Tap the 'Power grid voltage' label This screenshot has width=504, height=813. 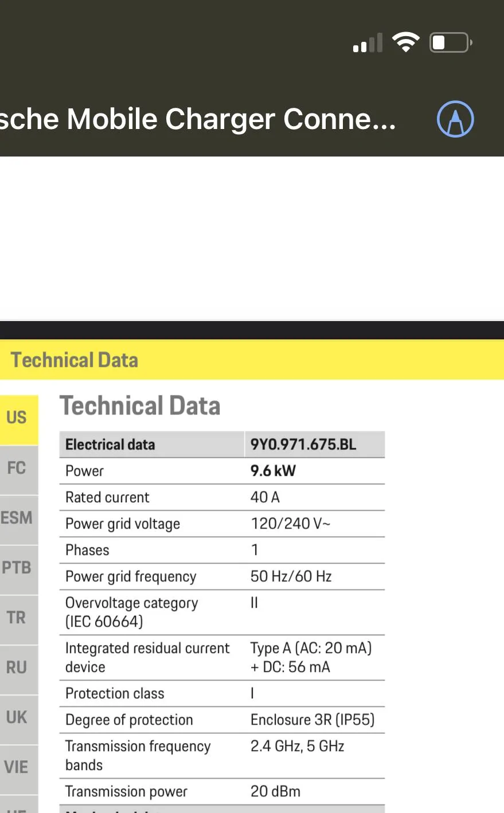click(123, 524)
